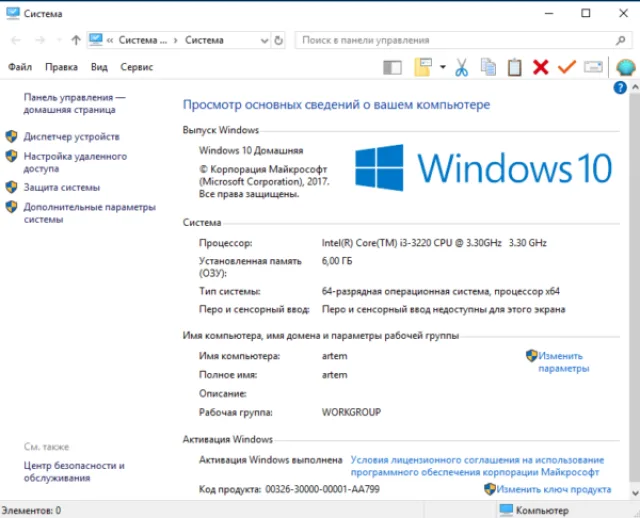Click the Back navigation arrow
The width and height of the screenshot is (640, 518).
[x=16, y=40]
